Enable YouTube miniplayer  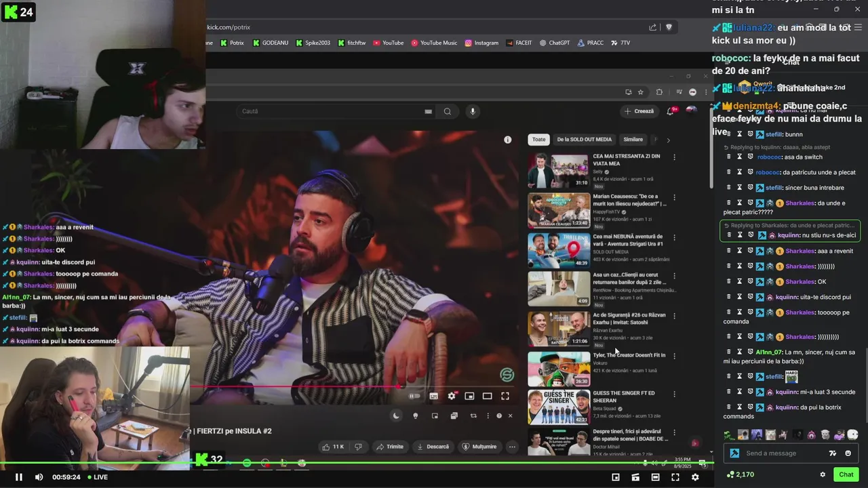tap(469, 396)
